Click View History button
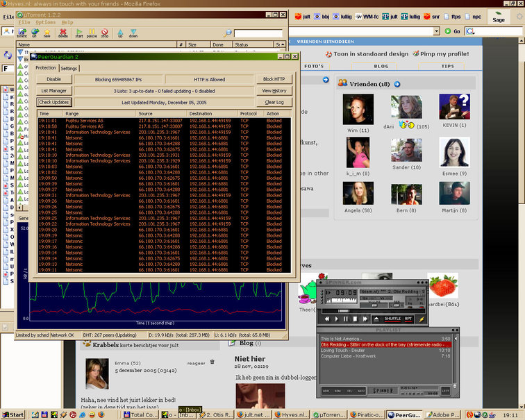This screenshot has height=420, width=525. (274, 91)
